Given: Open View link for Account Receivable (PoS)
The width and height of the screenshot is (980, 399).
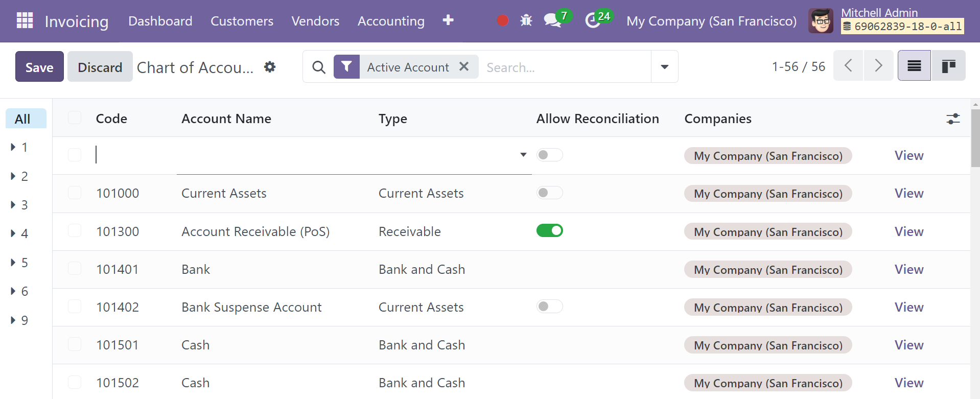Looking at the screenshot, I should pyautogui.click(x=909, y=231).
